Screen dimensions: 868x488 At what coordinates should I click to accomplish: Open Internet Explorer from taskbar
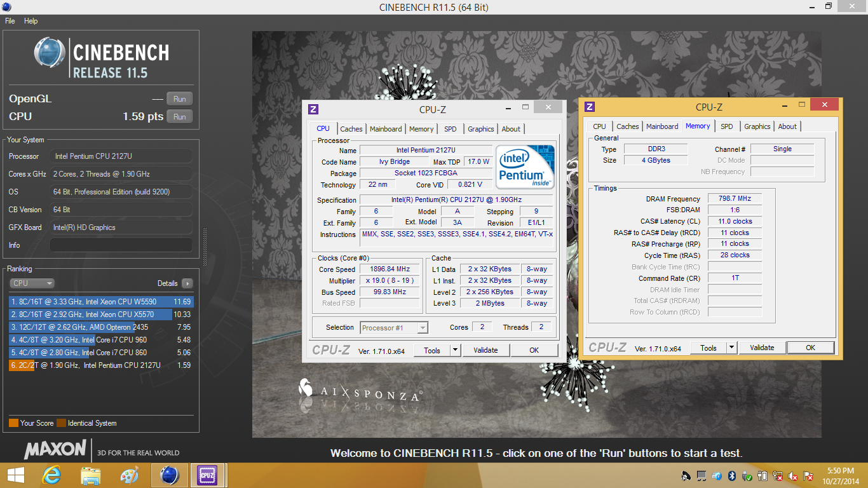(x=51, y=475)
